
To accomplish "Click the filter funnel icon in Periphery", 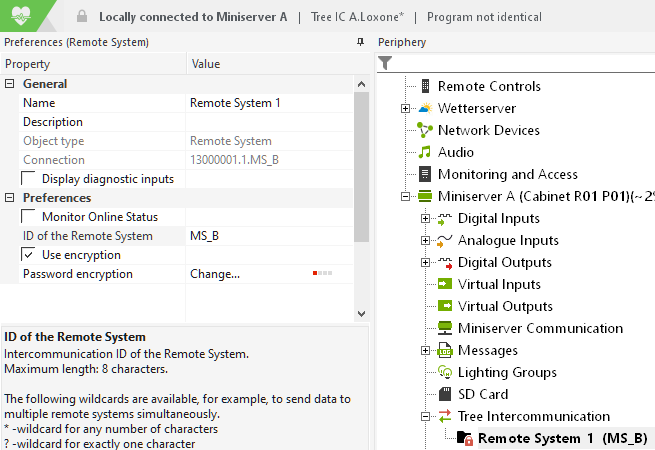I will pos(385,63).
